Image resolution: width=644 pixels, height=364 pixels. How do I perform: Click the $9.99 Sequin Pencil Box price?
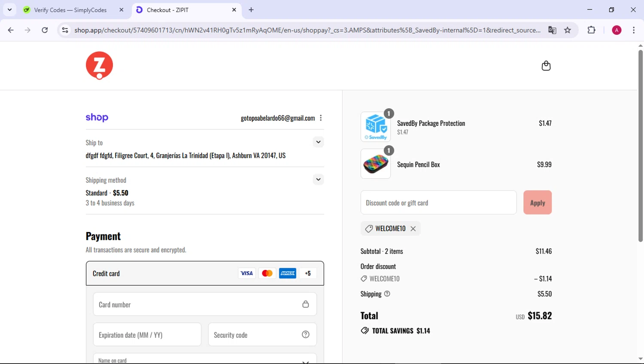pos(544,165)
